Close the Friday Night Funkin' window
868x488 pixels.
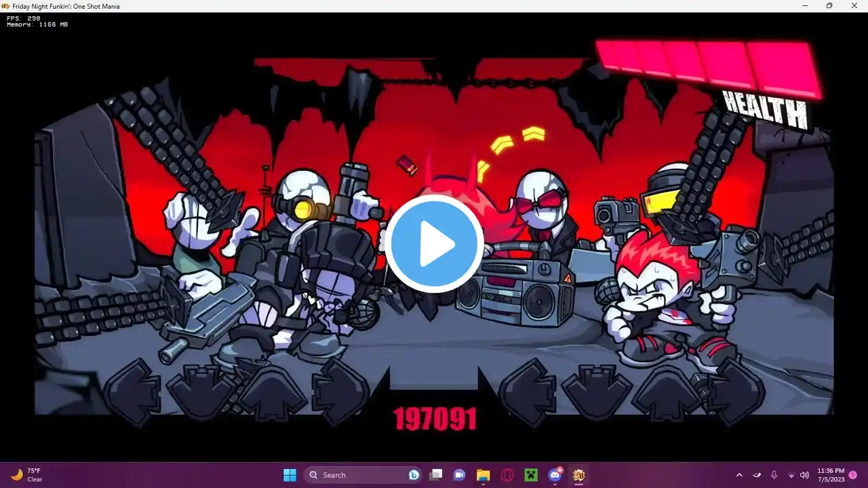click(x=854, y=5)
